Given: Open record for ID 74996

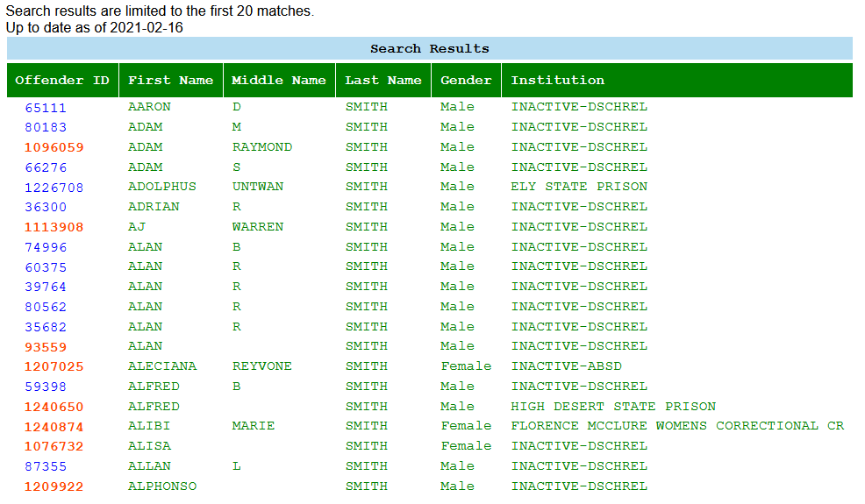Looking at the screenshot, I should pyautogui.click(x=46, y=247).
